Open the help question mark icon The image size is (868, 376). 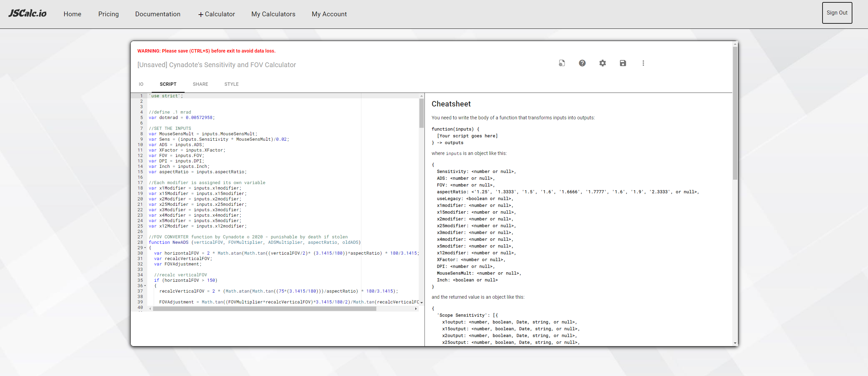582,63
